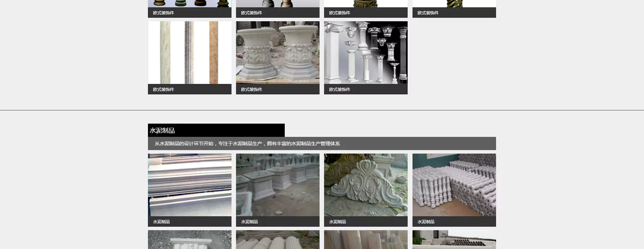
Task: Click 水泥制品 caption under molding strips image
Action: tap(162, 222)
